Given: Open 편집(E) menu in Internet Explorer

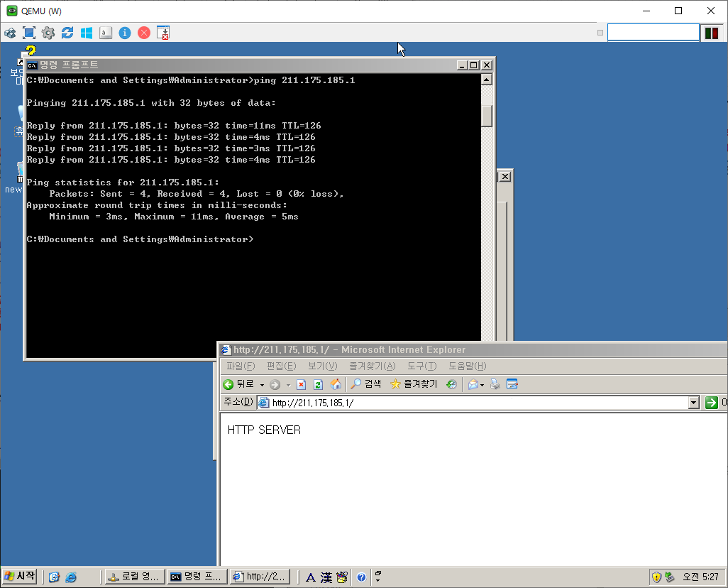Looking at the screenshot, I should click(x=282, y=366).
